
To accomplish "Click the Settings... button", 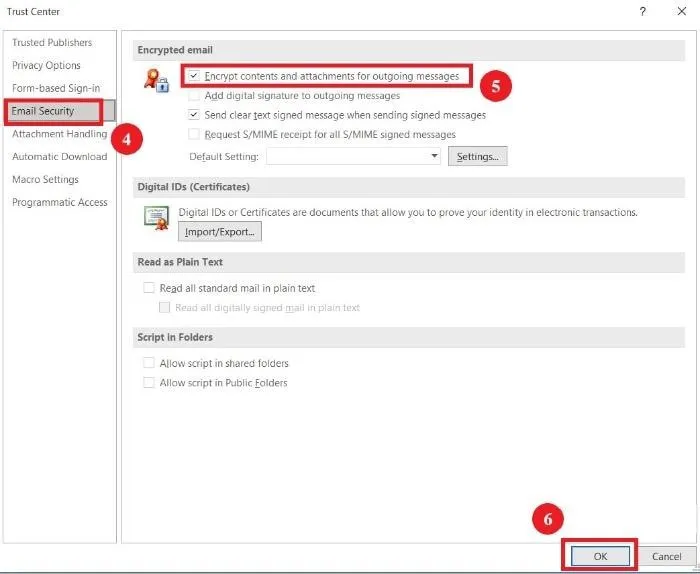I will [477, 157].
